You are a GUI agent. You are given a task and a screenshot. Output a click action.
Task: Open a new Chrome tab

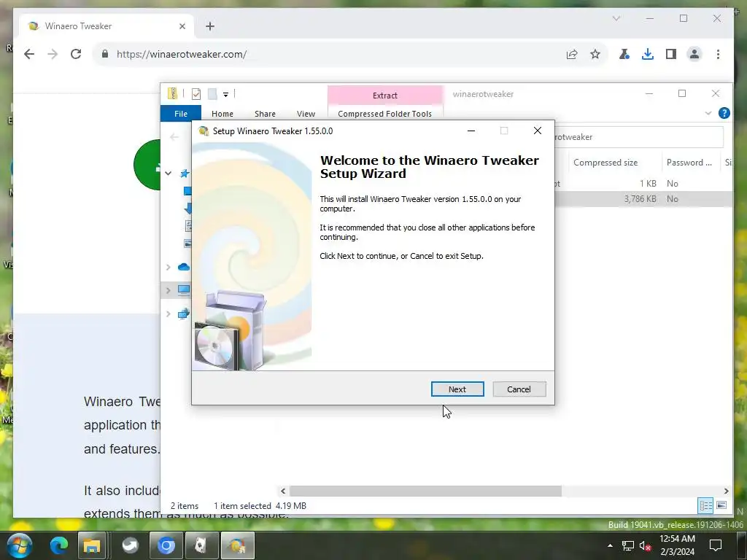click(210, 26)
